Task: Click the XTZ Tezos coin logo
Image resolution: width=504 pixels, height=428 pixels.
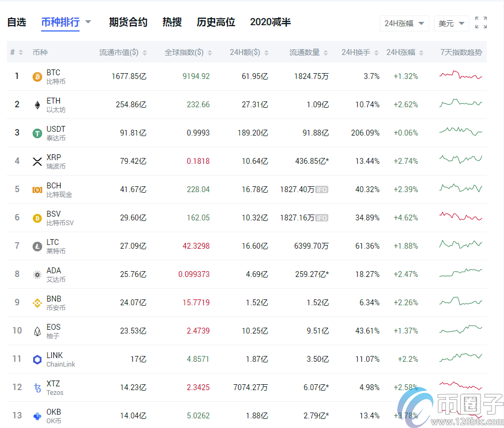Action: pyautogui.click(x=37, y=388)
